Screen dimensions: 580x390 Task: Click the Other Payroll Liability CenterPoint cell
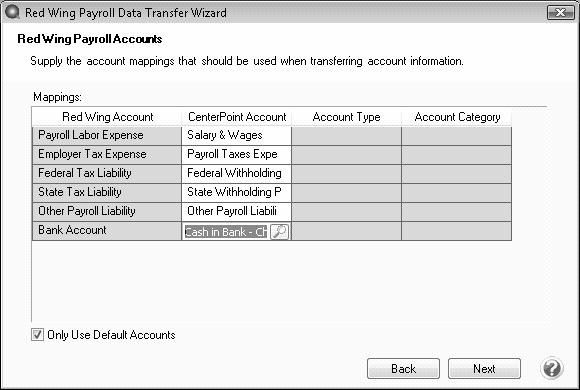[x=236, y=211]
